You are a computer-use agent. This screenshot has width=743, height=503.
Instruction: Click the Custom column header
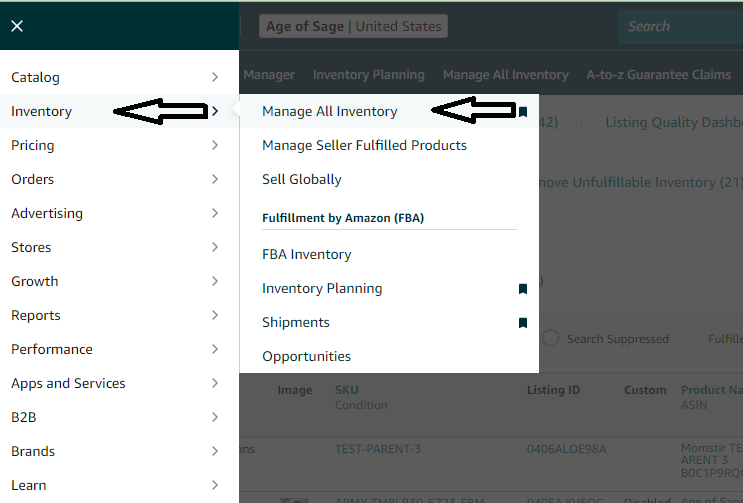645,390
